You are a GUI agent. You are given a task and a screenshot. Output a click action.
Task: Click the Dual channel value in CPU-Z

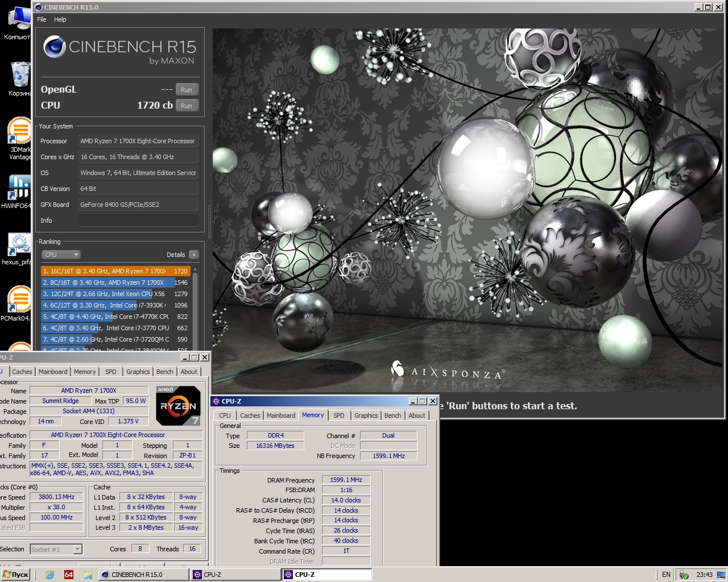coord(388,435)
